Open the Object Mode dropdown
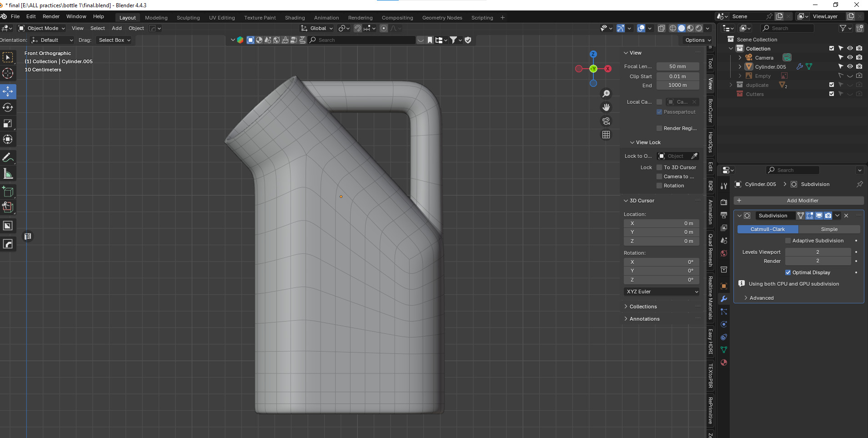 (41, 28)
